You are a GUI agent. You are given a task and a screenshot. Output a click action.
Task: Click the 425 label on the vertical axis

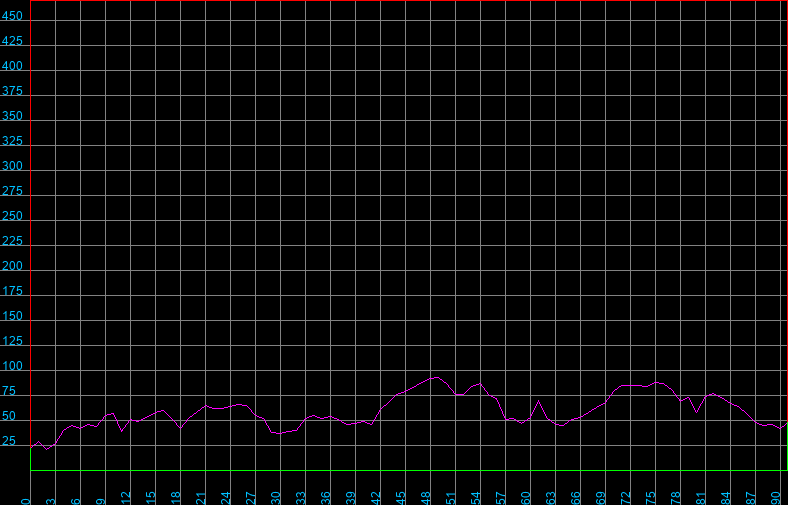pyautogui.click(x=12, y=41)
